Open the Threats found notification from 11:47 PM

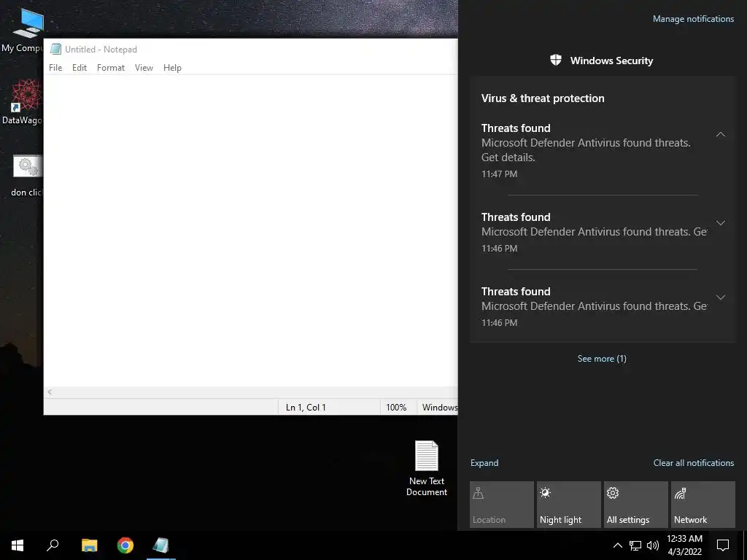tap(595, 150)
